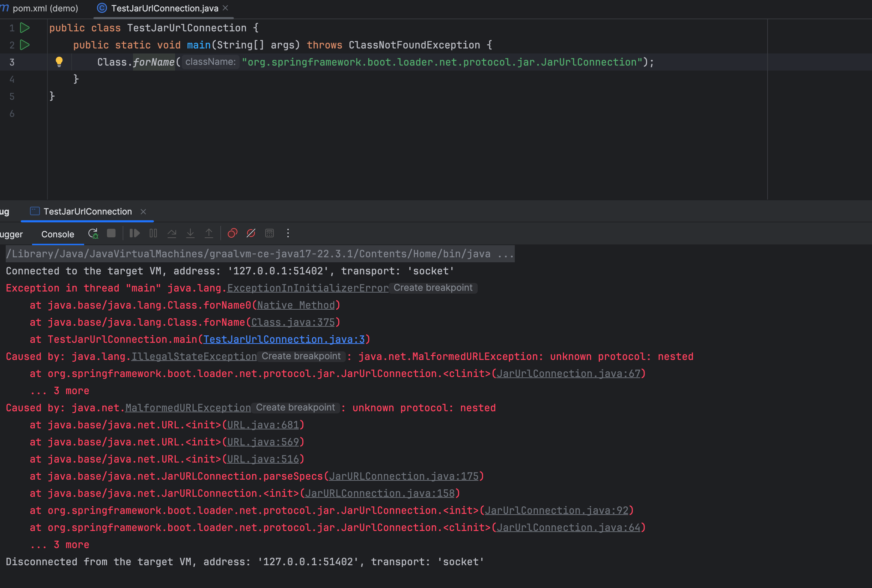The height and width of the screenshot is (588, 872).
Task: Select the TestJarUrlConnection debug tab
Action: (x=87, y=211)
